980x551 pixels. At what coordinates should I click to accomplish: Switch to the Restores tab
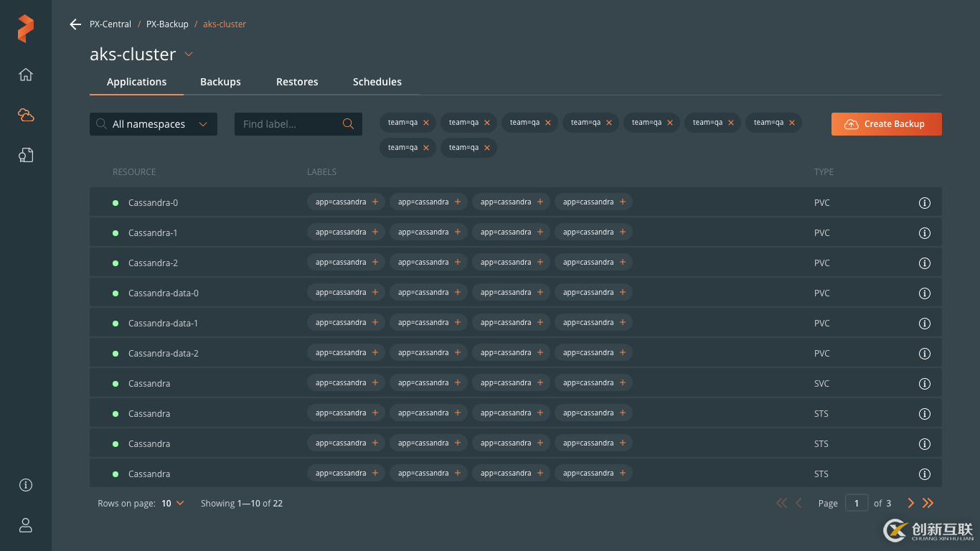pos(297,82)
